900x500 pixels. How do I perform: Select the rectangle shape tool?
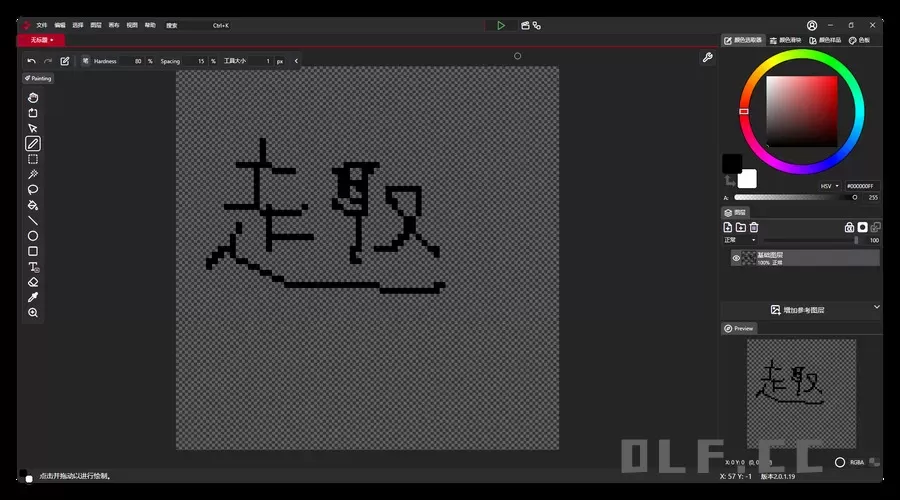coord(33,251)
